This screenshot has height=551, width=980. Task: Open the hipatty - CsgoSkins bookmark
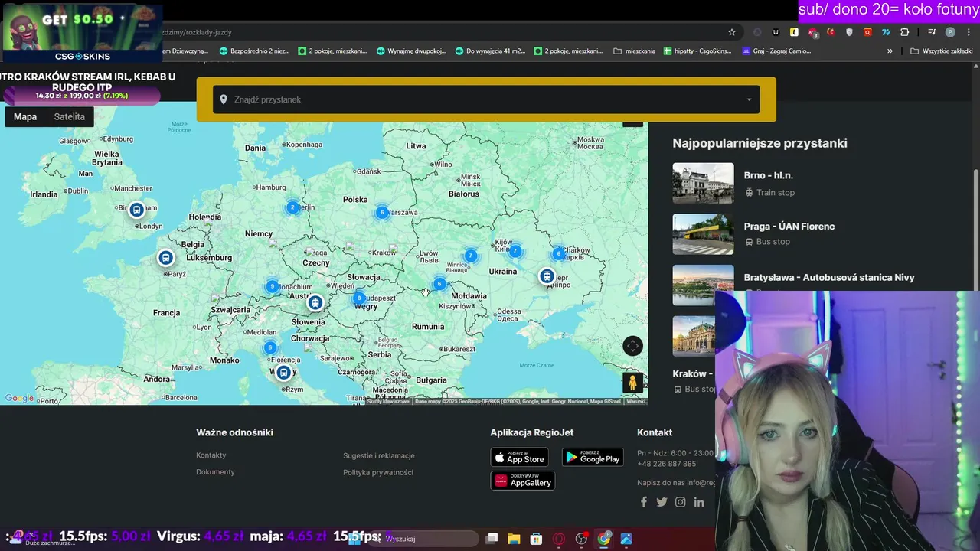[697, 51]
